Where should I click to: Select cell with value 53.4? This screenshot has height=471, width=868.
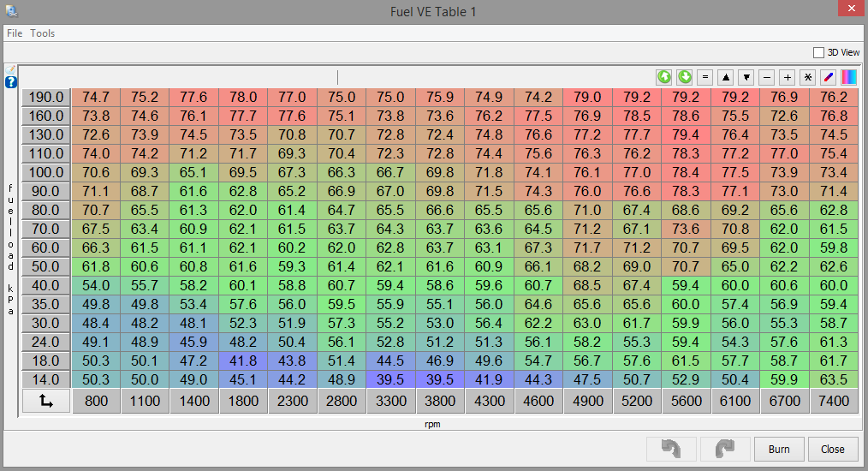coord(193,304)
